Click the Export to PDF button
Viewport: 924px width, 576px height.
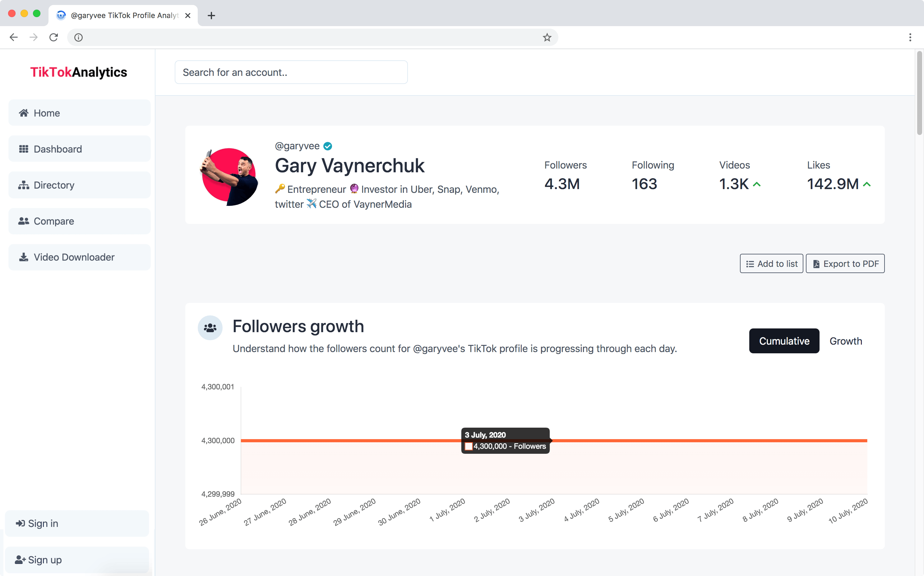point(845,264)
